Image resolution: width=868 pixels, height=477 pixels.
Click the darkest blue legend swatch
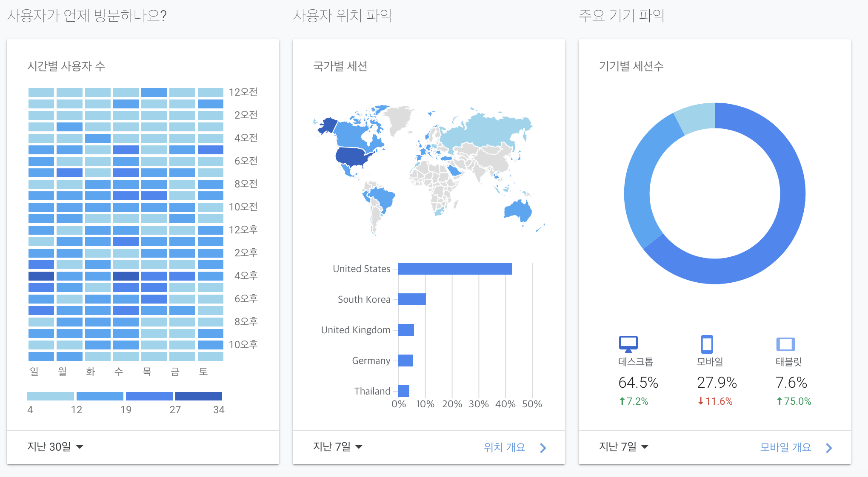199,396
